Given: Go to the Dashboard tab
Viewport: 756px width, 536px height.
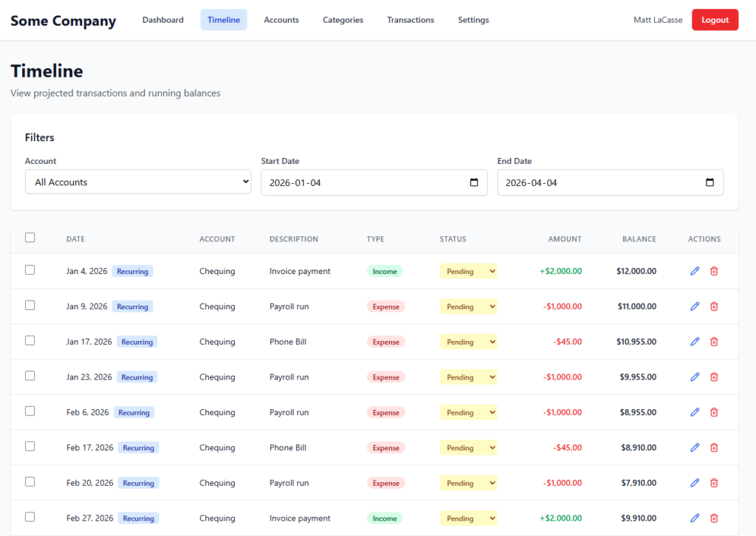Looking at the screenshot, I should [x=163, y=20].
